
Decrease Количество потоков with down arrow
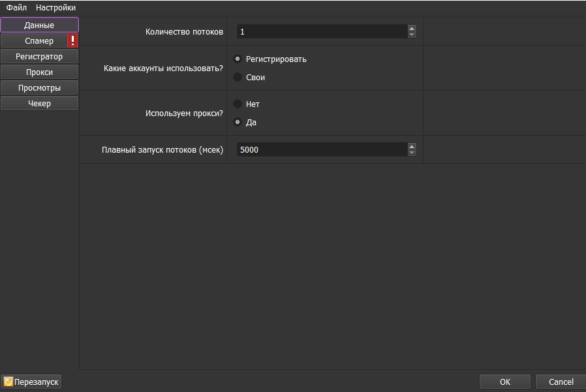click(x=411, y=35)
